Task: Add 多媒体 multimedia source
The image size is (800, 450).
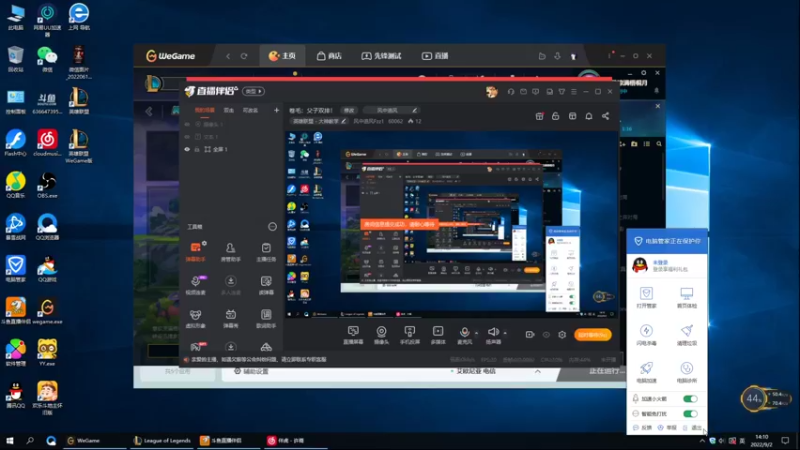Action: (x=438, y=335)
